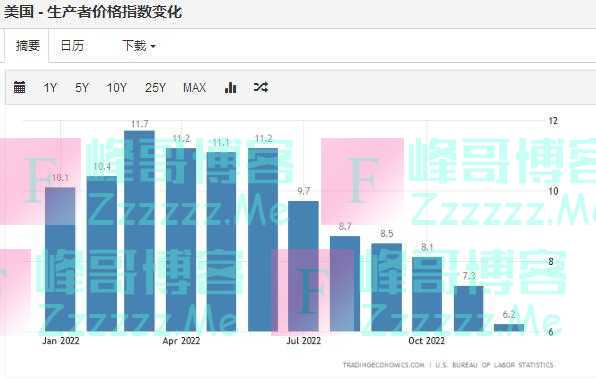596x379 pixels.
Task: Click the 10.1 bar for Jan 2022
Action: (x=60, y=259)
